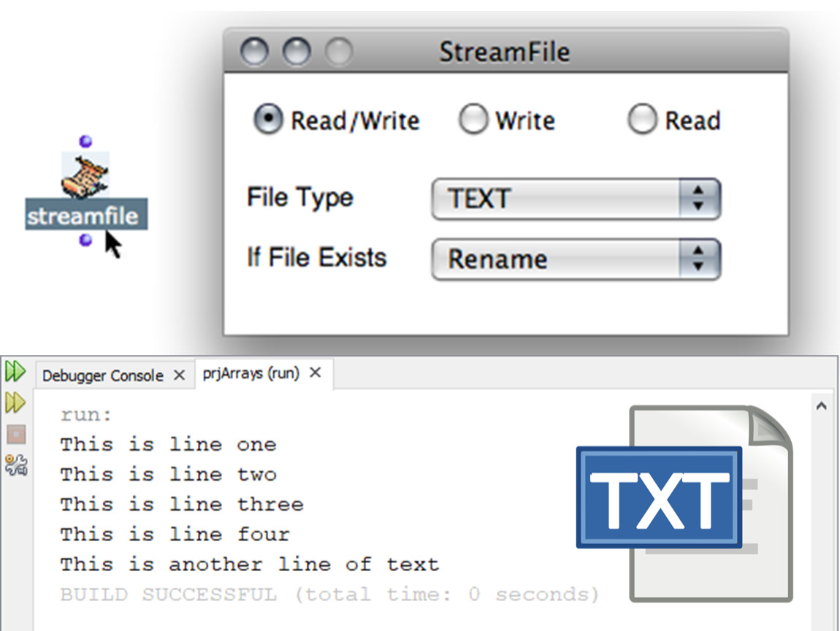Close the prjArrays (run) tab
840x631 pixels.
click(316, 373)
